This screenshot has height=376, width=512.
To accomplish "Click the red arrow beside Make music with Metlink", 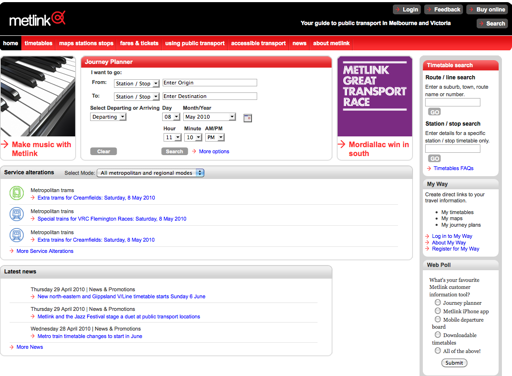I will point(5,144).
